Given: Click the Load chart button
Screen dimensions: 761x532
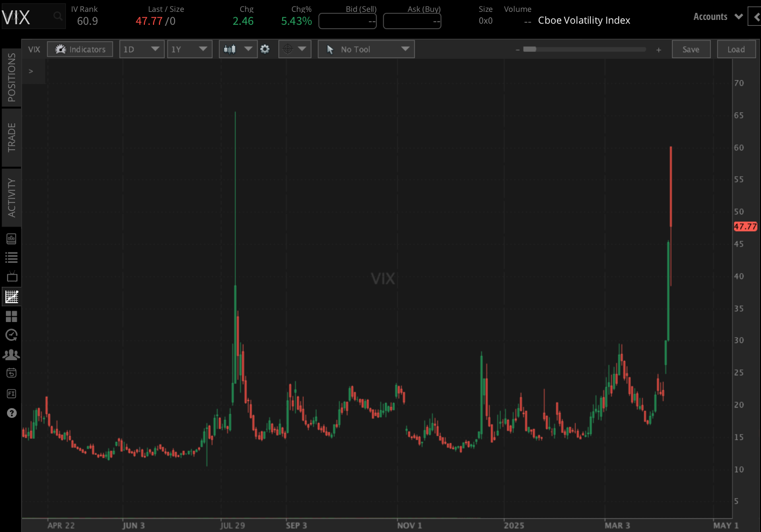Looking at the screenshot, I should point(736,48).
